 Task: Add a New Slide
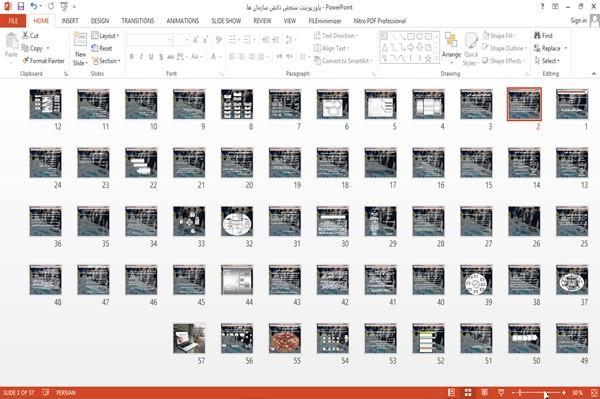click(80, 49)
